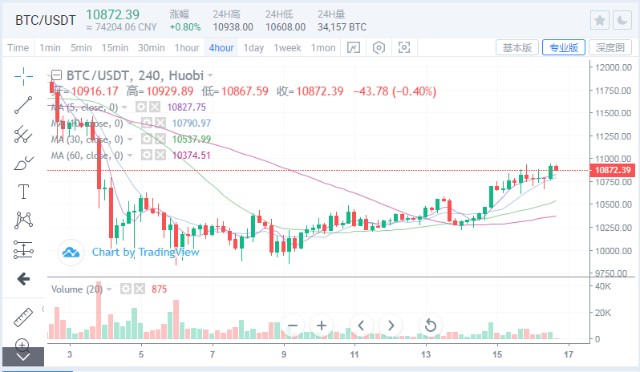This screenshot has height=372, width=640.
Task: Click the chart zoom in plus button
Action: point(322,325)
